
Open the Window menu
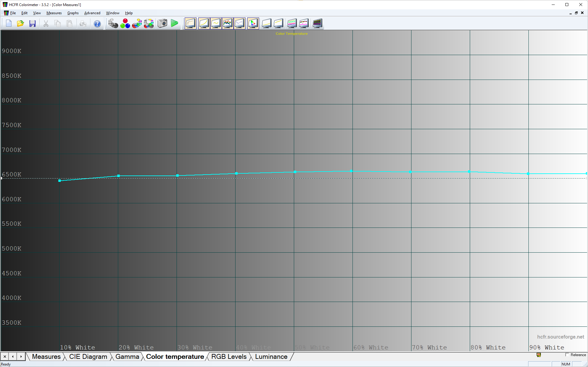pos(112,13)
